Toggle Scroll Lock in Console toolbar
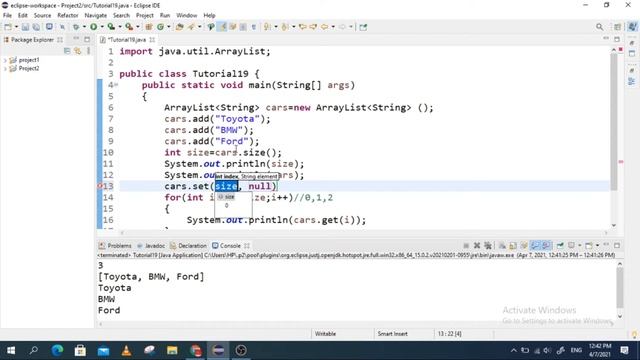Viewport: 640px width, 360px height. [513, 245]
